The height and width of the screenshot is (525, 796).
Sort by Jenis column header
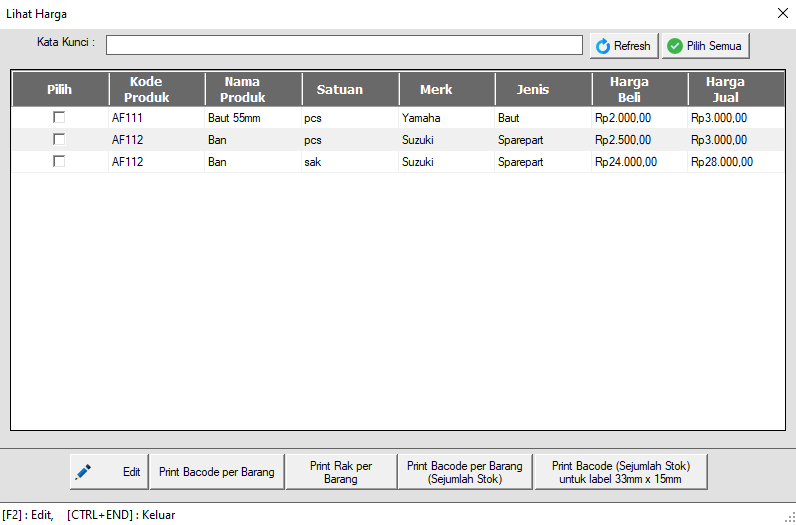(x=543, y=89)
